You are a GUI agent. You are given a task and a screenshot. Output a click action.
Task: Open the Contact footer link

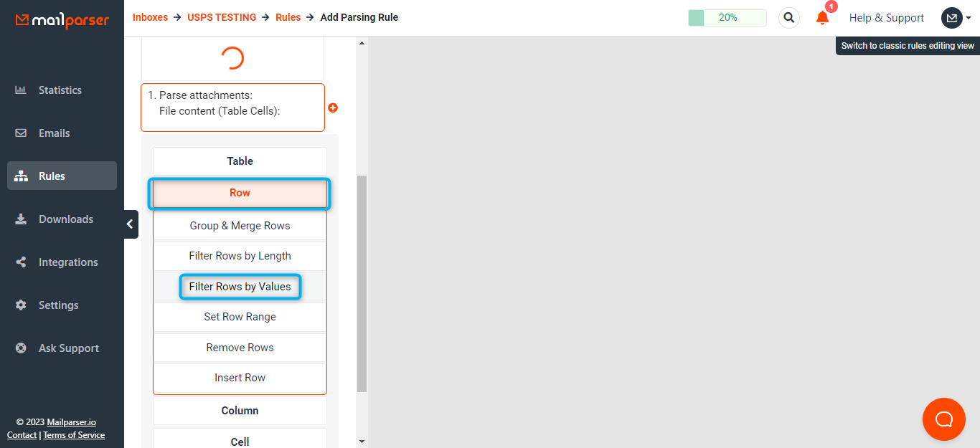22,435
